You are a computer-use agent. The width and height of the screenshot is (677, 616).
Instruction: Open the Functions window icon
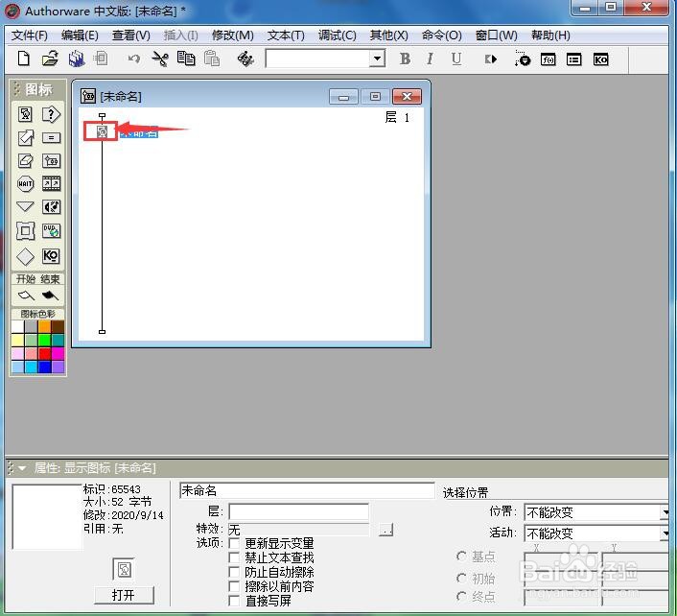549,59
